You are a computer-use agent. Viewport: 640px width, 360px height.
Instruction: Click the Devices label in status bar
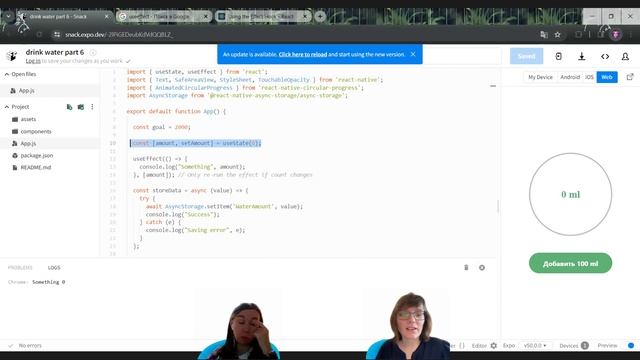click(569, 345)
